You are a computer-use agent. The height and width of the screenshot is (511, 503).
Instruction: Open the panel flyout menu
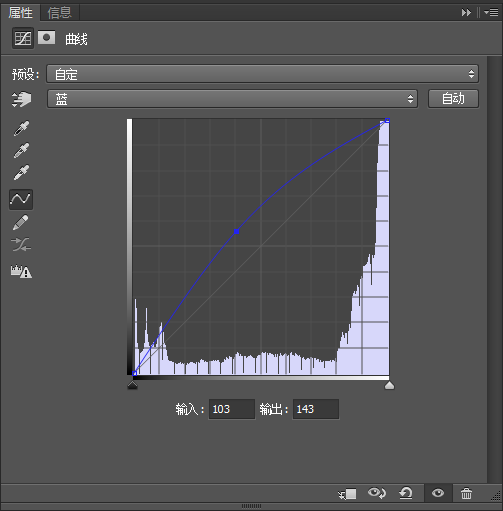coord(491,13)
